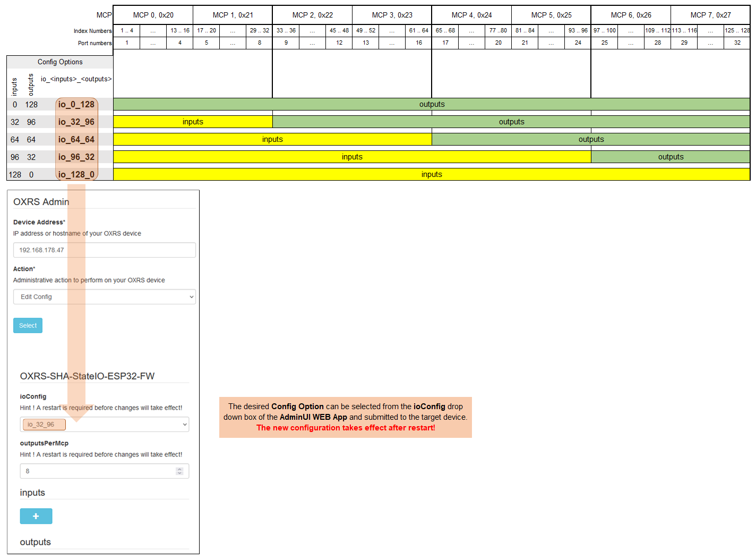Click index cell 1 .. 4
This screenshot has height=559, width=756.
127,30
